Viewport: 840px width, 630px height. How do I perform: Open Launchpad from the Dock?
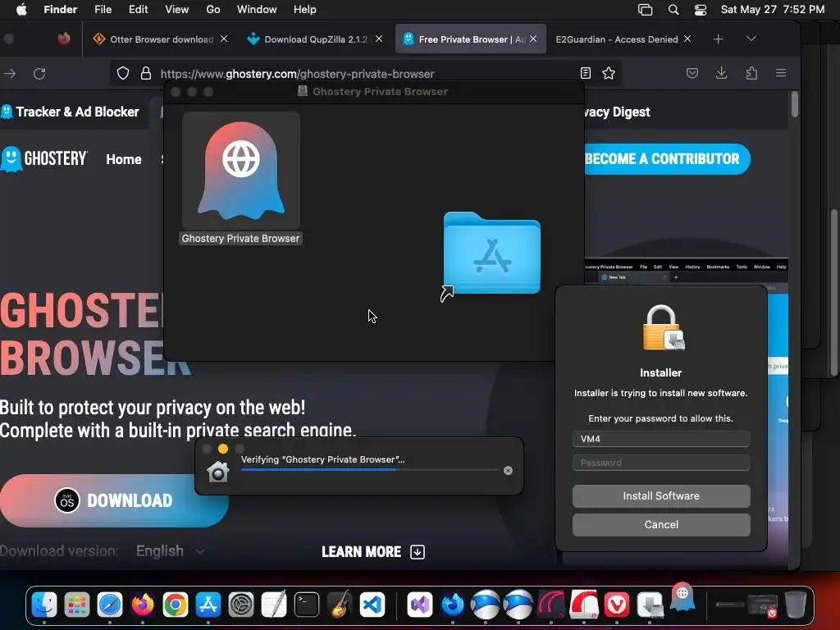click(x=77, y=605)
